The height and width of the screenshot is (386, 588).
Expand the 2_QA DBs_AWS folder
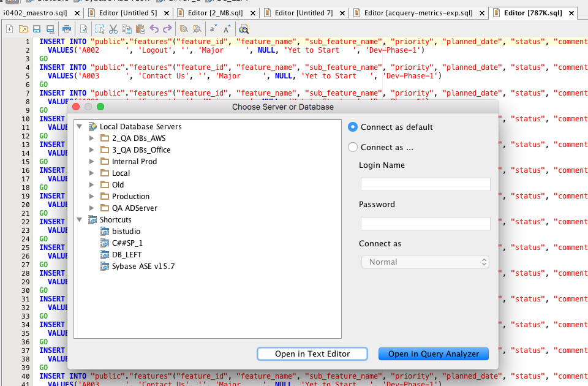coord(91,138)
